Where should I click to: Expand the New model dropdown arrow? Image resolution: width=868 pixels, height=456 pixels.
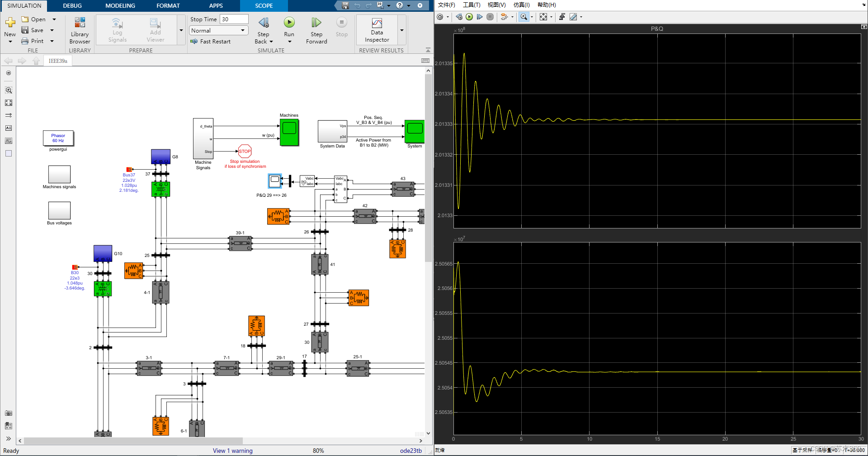[x=10, y=42]
